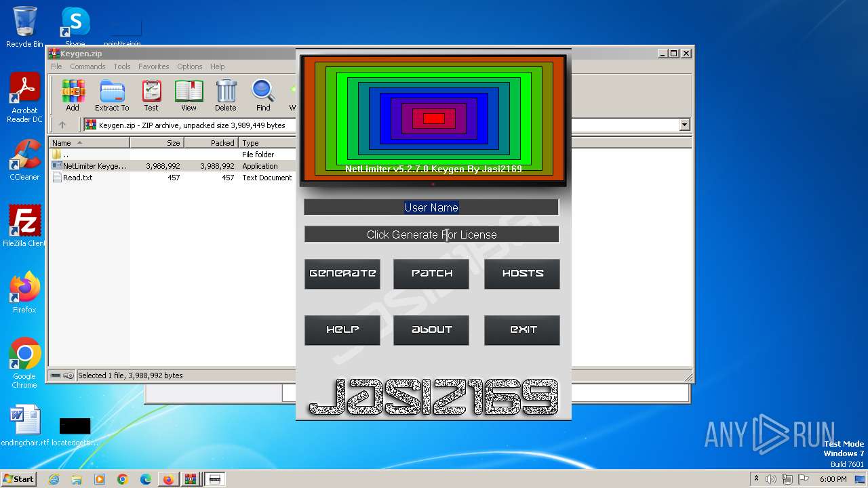Open the Options menu in WinRAR
868x488 pixels.
(190, 66)
